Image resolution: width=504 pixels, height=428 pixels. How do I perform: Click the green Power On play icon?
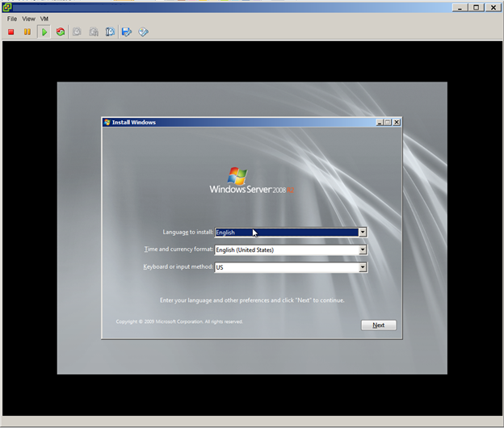tap(44, 31)
